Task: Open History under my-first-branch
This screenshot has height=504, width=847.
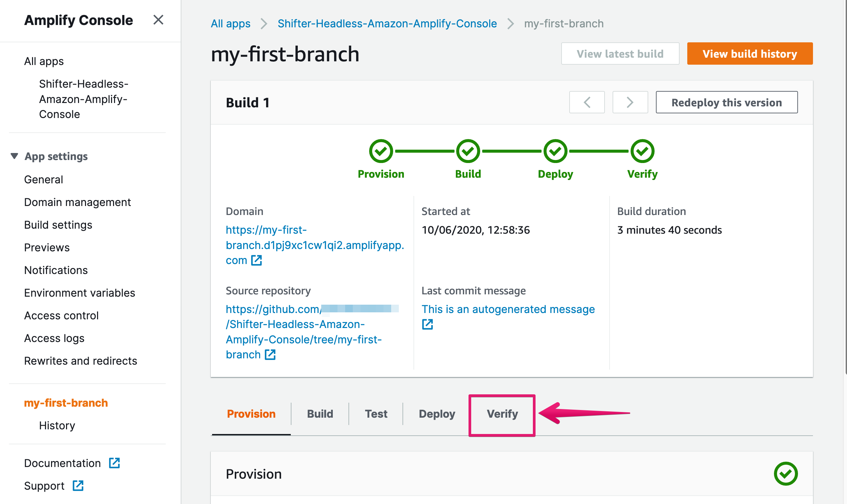Action: coord(57,426)
